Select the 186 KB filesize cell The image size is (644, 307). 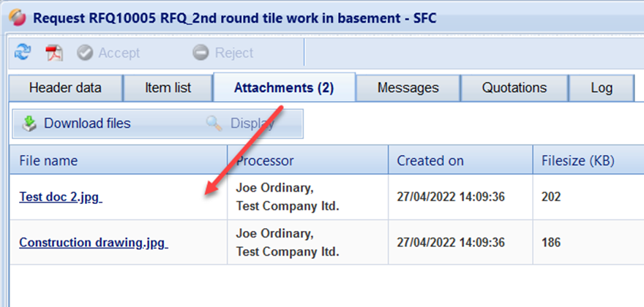(551, 243)
